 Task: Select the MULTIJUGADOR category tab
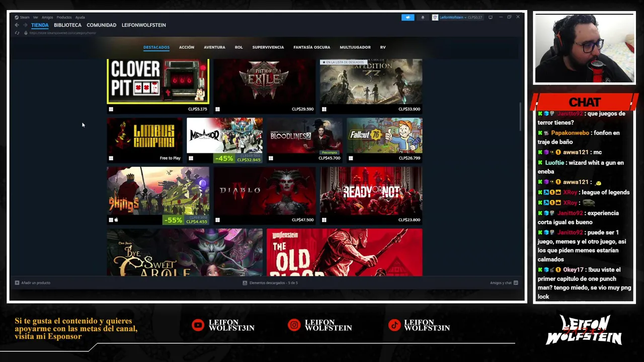click(355, 47)
